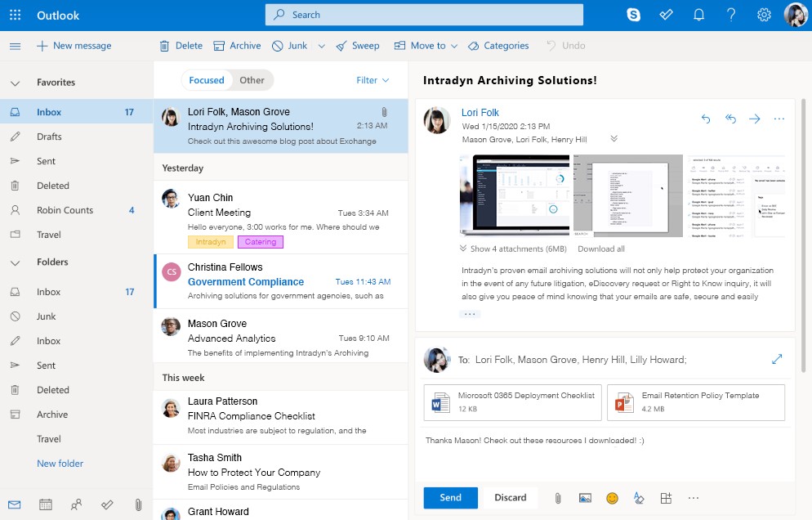The width and height of the screenshot is (812, 520).
Task: Select the Focused inbox toggle
Action: pos(207,80)
